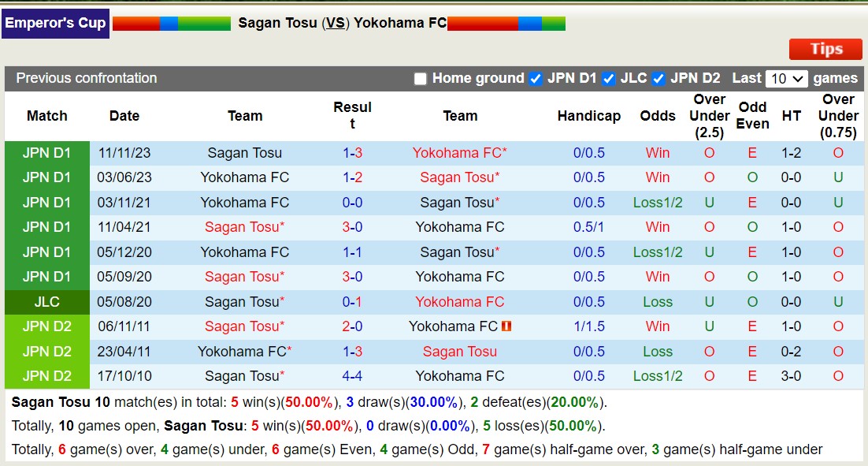Image resolution: width=868 pixels, height=466 pixels.
Task: Click the Emperor's Cup badge
Action: coord(55,23)
